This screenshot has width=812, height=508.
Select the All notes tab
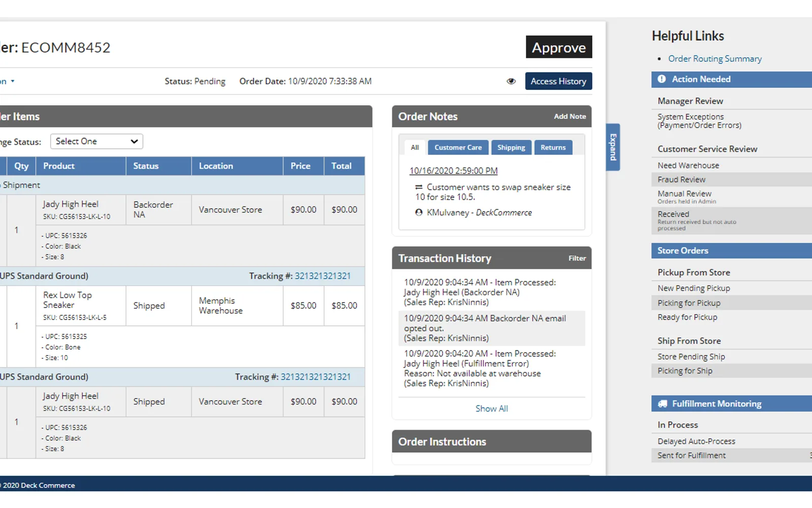point(415,147)
